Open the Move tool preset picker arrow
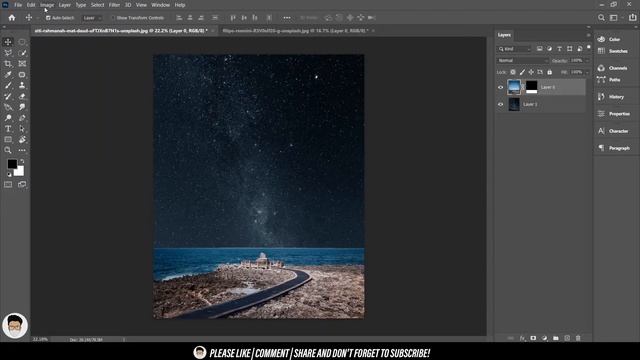Image resolution: width=640 pixels, height=360 pixels. (37, 18)
